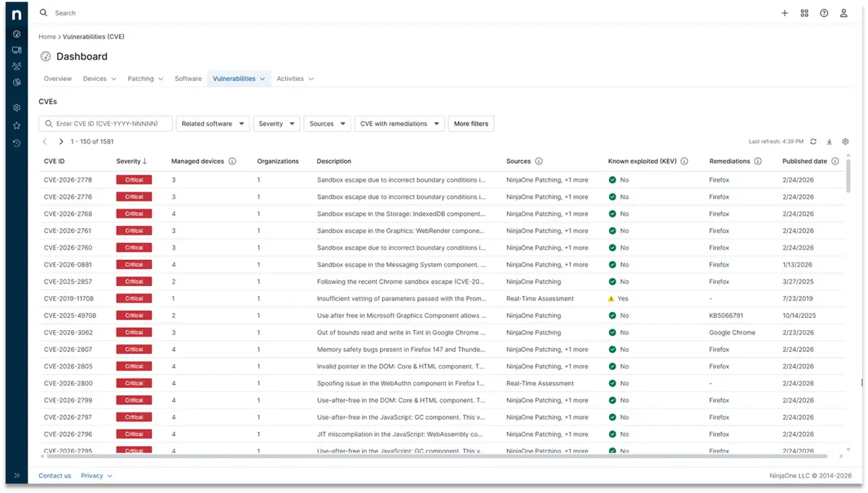This screenshot has width=868, height=493.
Task: Open the Contact us link
Action: tap(55, 476)
